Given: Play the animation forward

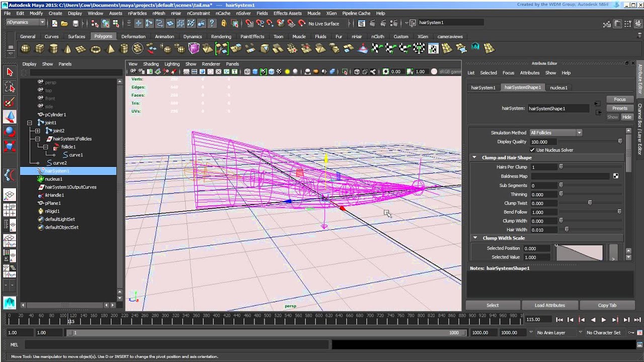Looking at the screenshot, I should click(604, 320).
